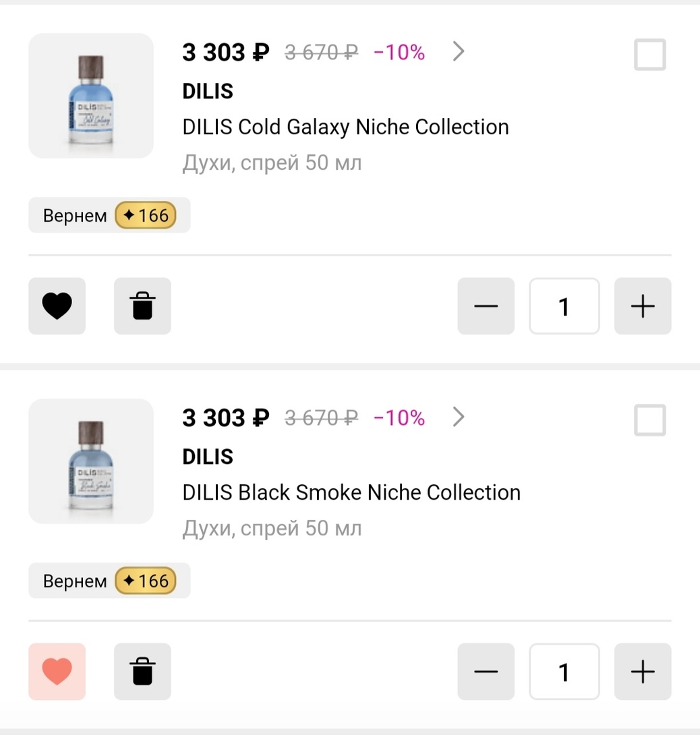Screen dimensions: 700x735
Task: Tap Cold Galaxy cashback 166 badge
Action: tap(145, 216)
